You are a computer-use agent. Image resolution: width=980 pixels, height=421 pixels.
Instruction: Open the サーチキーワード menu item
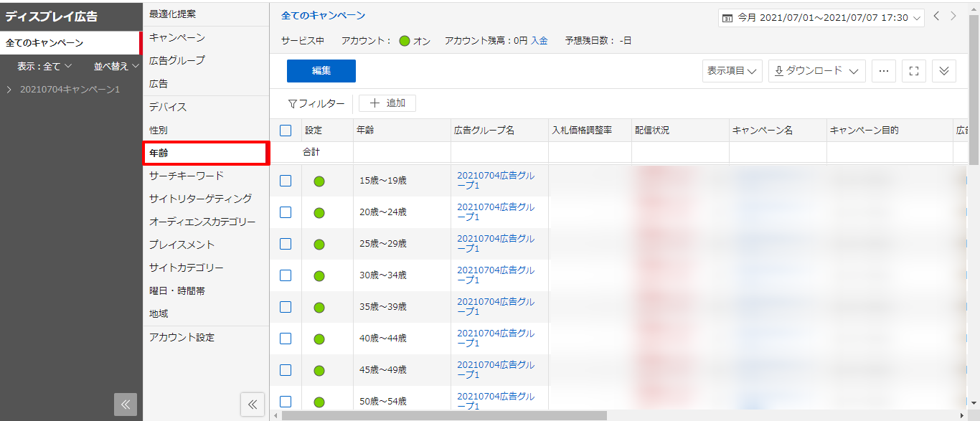187,176
